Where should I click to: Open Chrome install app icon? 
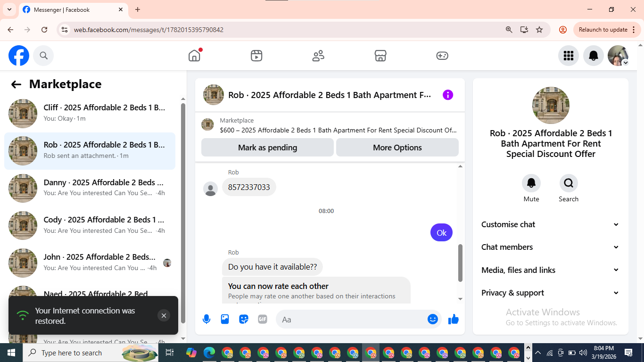(x=524, y=30)
